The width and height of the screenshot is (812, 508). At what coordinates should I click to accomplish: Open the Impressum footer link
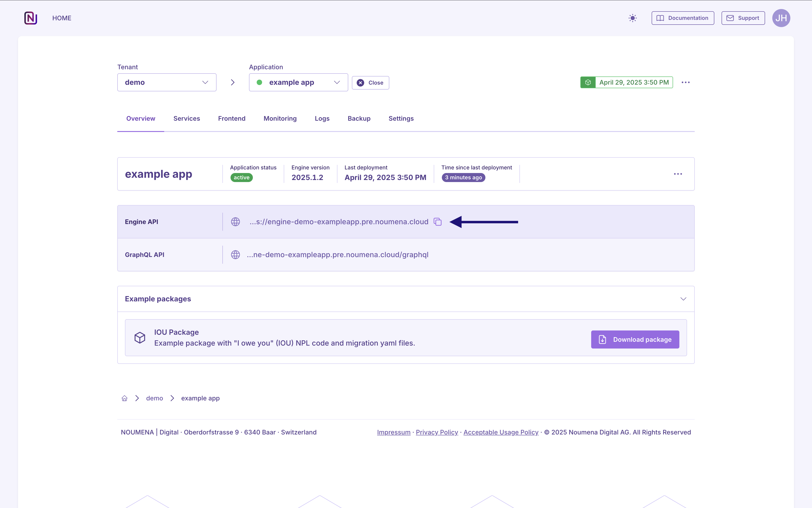click(393, 432)
